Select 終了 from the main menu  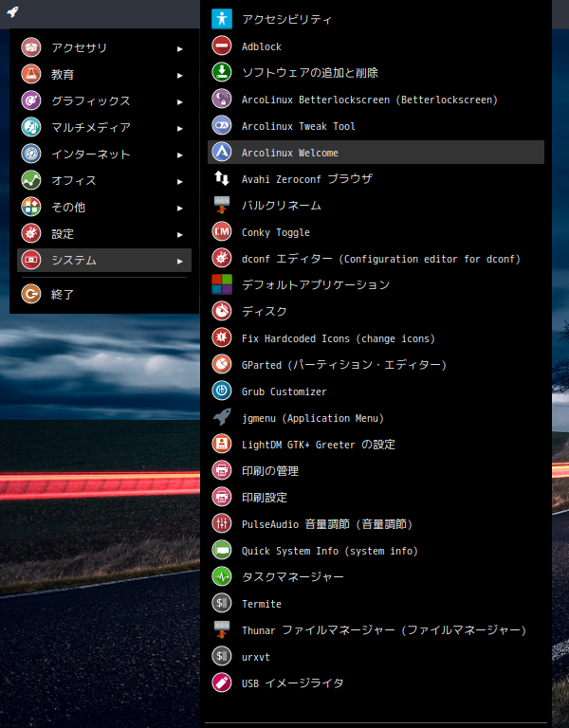click(104, 294)
